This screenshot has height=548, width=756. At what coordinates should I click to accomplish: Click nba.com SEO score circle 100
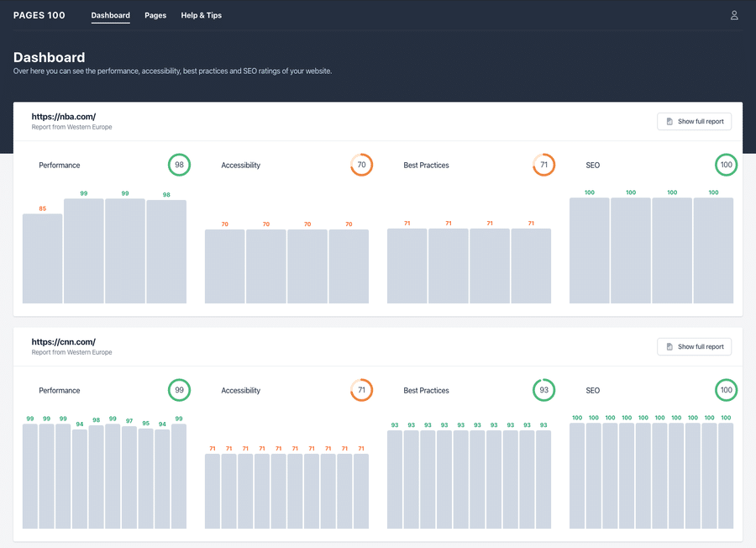(x=726, y=165)
